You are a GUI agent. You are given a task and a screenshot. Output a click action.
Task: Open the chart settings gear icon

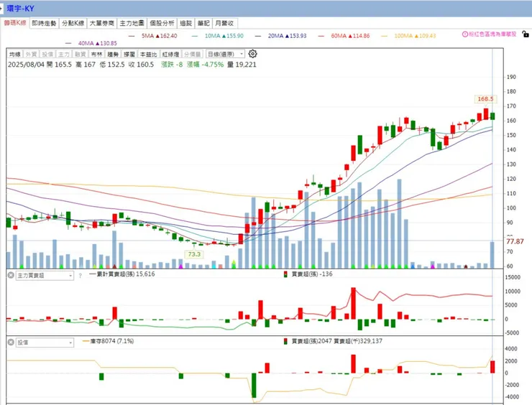click(x=252, y=54)
